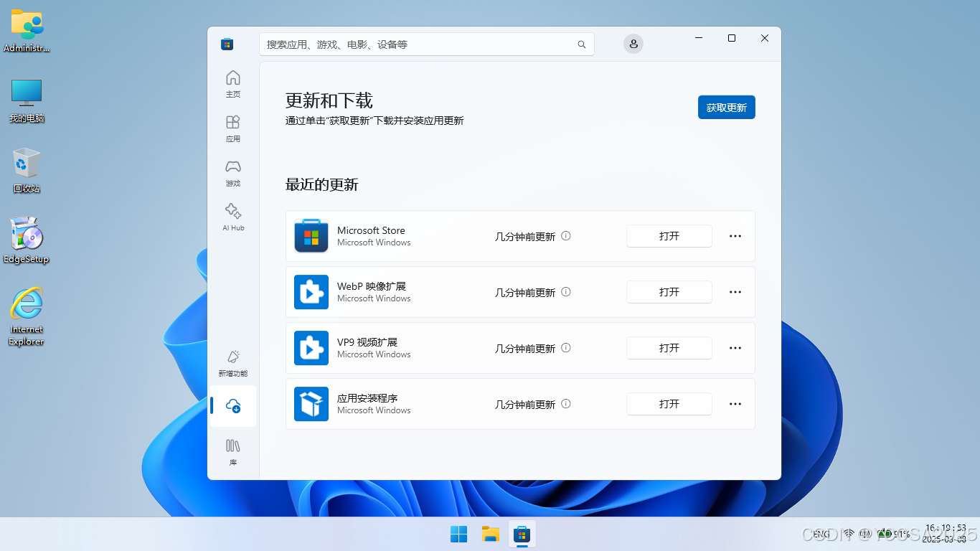Click 打开 button for WebP 映像扩展
This screenshot has width=980, height=551.
coord(669,292)
